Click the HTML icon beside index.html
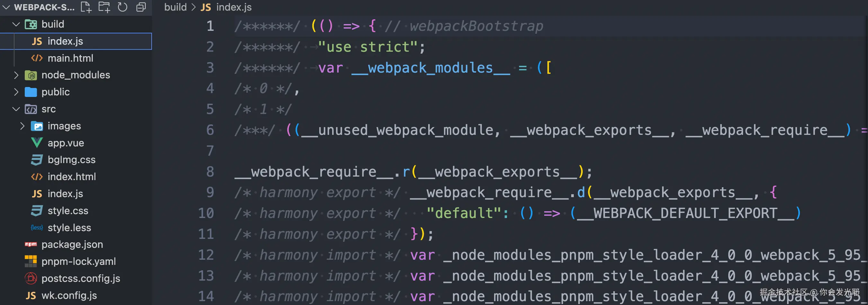 coord(37,177)
